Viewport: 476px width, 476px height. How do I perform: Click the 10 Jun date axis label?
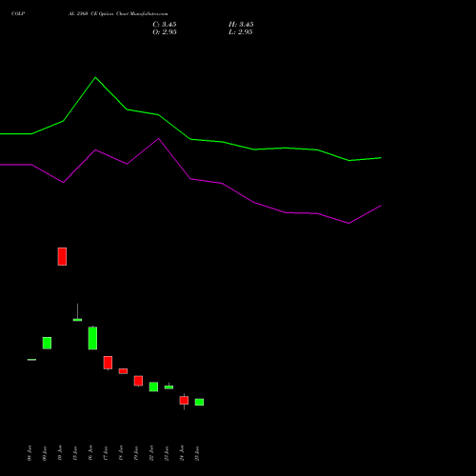[x=60, y=453]
